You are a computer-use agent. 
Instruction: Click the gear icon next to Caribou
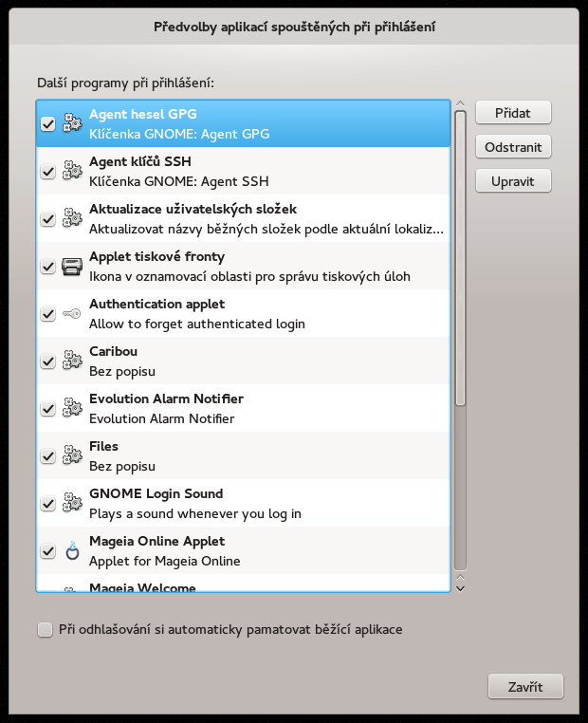pyautogui.click(x=72, y=361)
